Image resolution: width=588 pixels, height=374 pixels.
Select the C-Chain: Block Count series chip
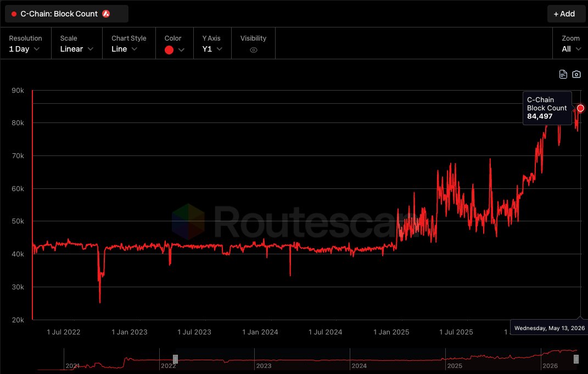point(66,14)
